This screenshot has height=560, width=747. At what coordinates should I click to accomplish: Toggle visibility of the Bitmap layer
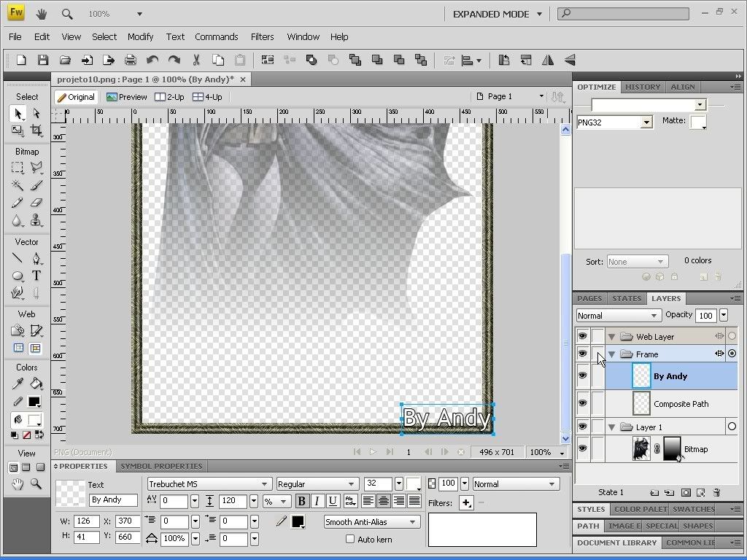(x=582, y=448)
